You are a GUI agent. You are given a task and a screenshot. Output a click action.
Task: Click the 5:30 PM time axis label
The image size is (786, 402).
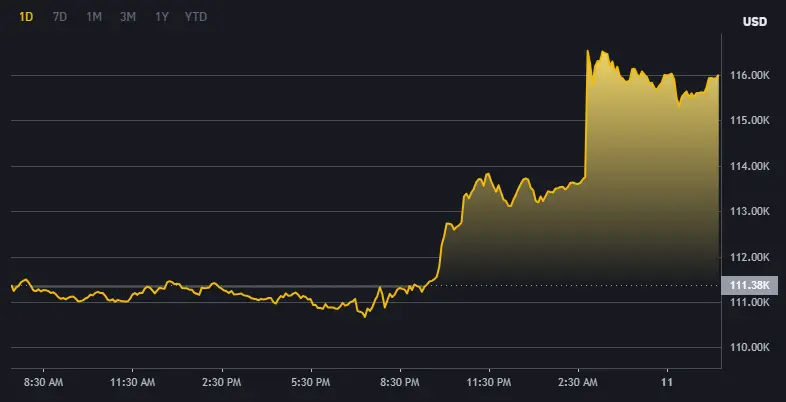[310, 382]
